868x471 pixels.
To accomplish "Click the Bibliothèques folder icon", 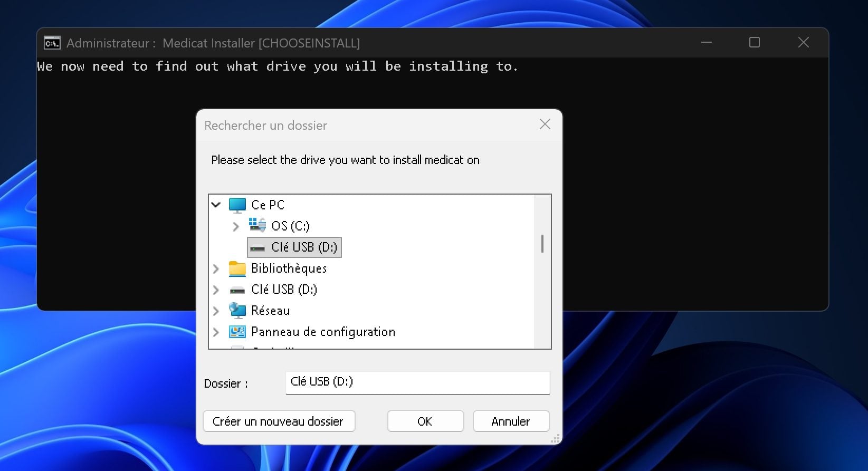I will click(237, 268).
